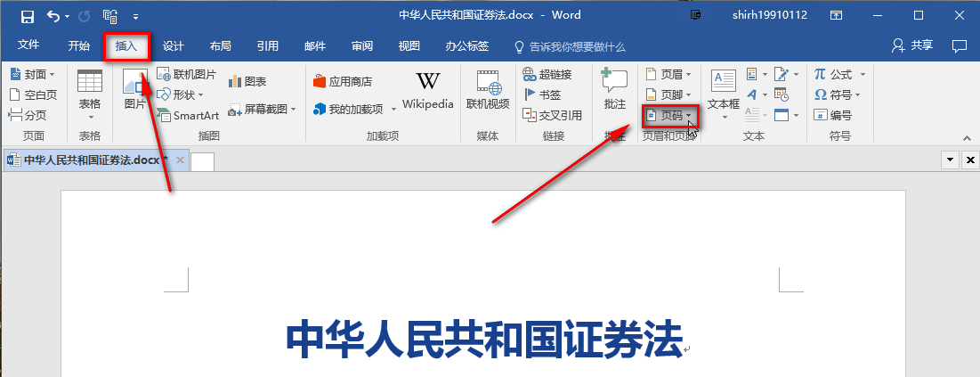Open the 办公标签 ribbon tab
The image size is (980, 377).
pos(467,45)
